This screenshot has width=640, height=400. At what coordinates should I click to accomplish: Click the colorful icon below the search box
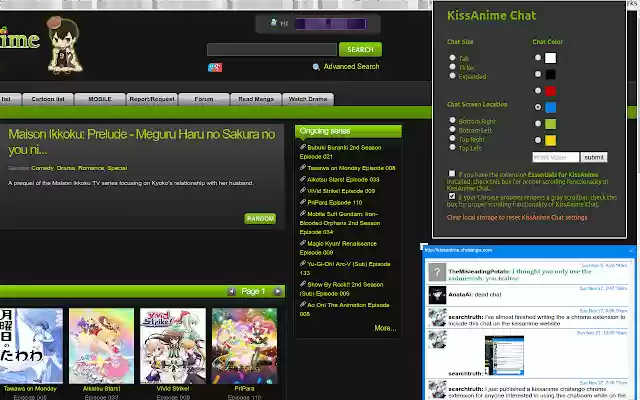click(215, 67)
